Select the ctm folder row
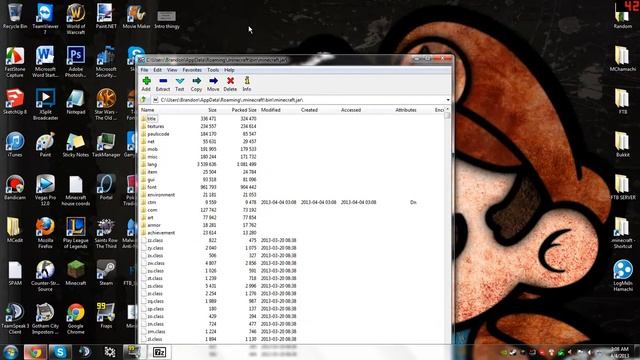 [x=292, y=202]
